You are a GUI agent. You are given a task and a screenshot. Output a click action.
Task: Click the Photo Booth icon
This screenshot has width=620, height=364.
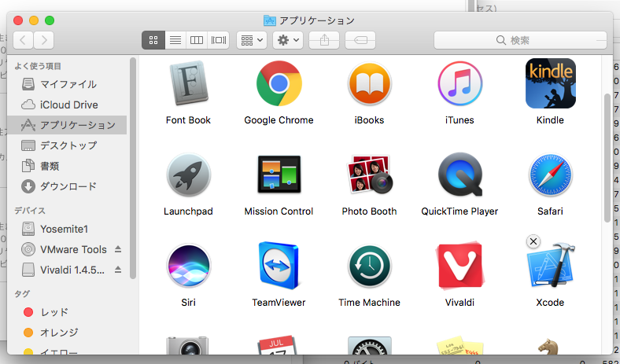(369, 175)
